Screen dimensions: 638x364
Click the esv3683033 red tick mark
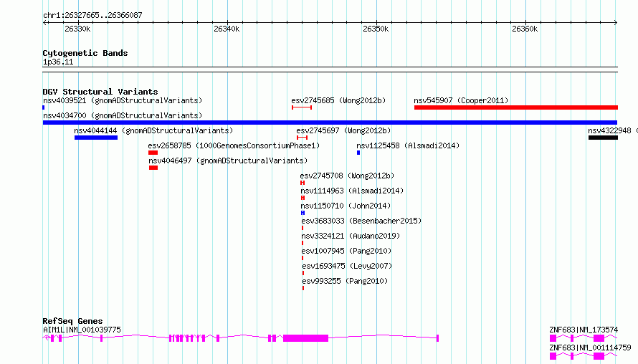tap(303, 228)
